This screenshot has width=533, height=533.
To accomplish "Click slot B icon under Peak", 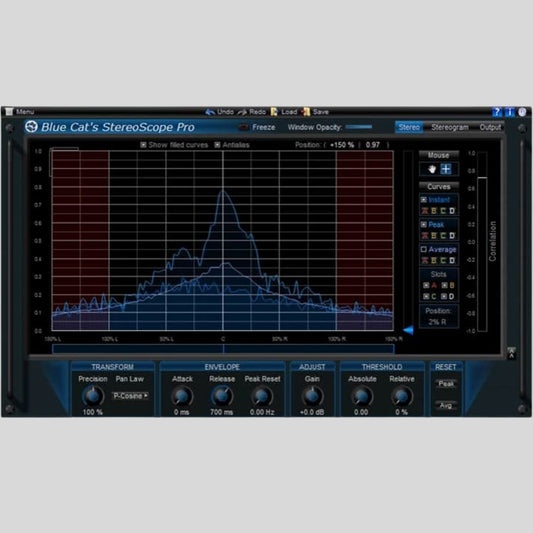I will 434,236.
